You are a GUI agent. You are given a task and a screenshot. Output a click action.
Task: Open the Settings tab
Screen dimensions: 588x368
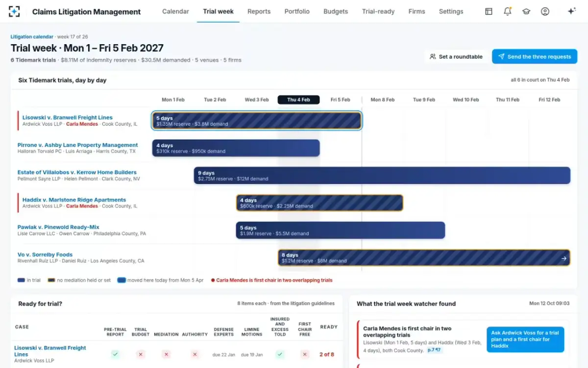click(451, 11)
